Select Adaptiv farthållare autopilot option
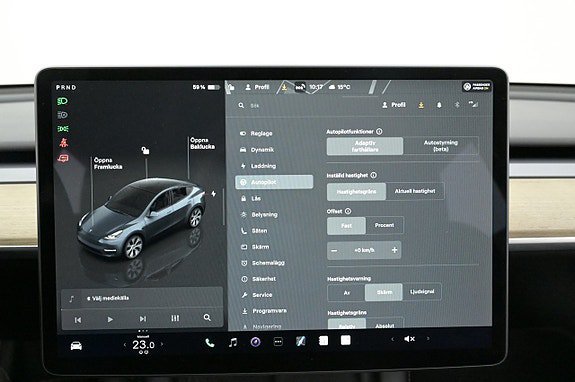The image size is (575, 382). click(x=365, y=146)
